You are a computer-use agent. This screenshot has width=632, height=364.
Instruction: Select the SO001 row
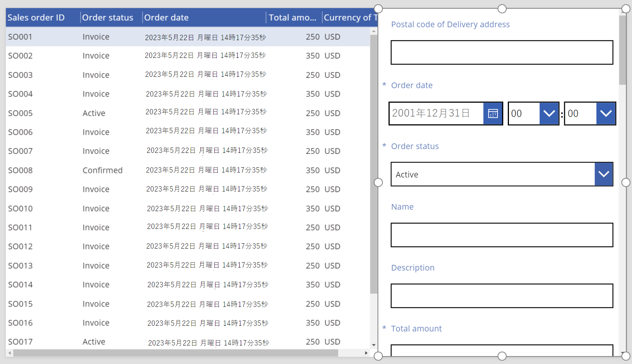click(188, 37)
